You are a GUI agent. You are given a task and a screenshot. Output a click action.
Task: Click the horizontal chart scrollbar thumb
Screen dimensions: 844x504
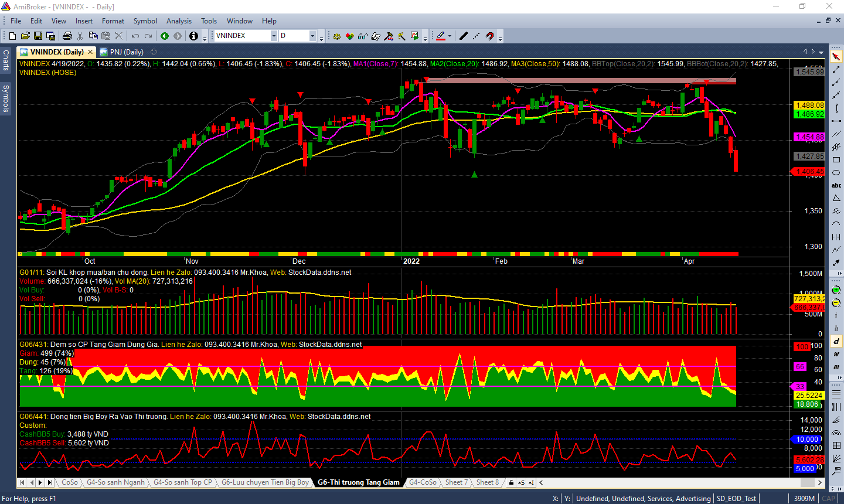tap(808, 482)
